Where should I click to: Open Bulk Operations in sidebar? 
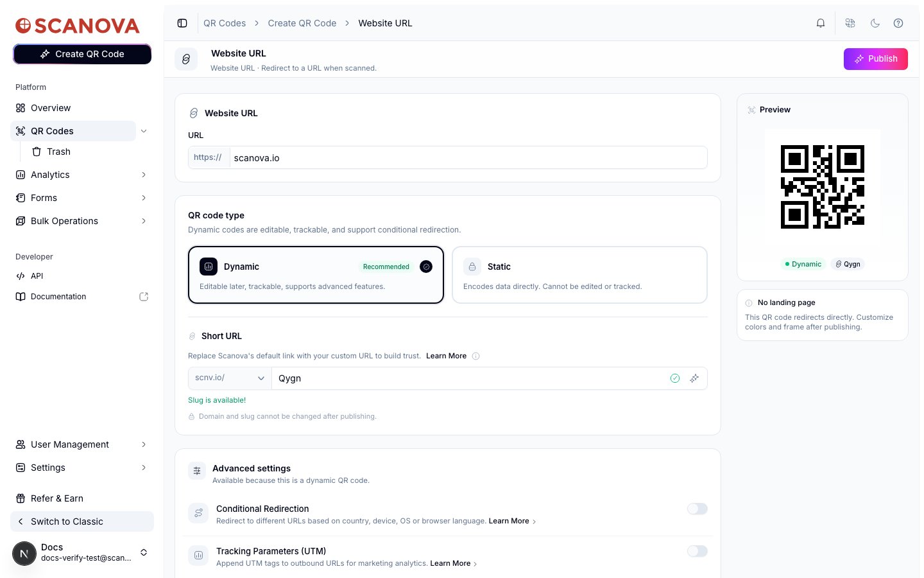click(74, 221)
